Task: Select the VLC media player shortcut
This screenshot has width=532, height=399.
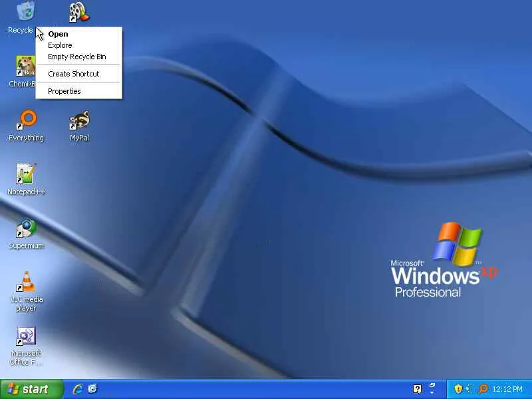Action: click(26, 281)
